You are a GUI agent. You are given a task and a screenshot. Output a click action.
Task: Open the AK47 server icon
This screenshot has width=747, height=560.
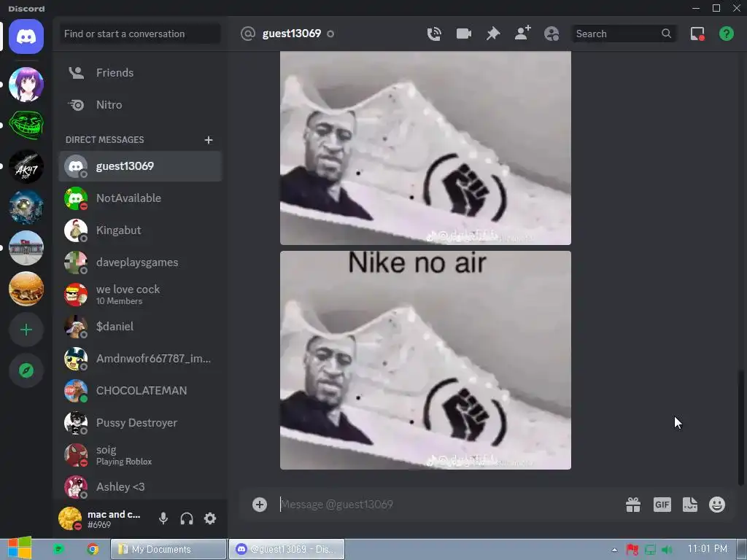(x=26, y=166)
